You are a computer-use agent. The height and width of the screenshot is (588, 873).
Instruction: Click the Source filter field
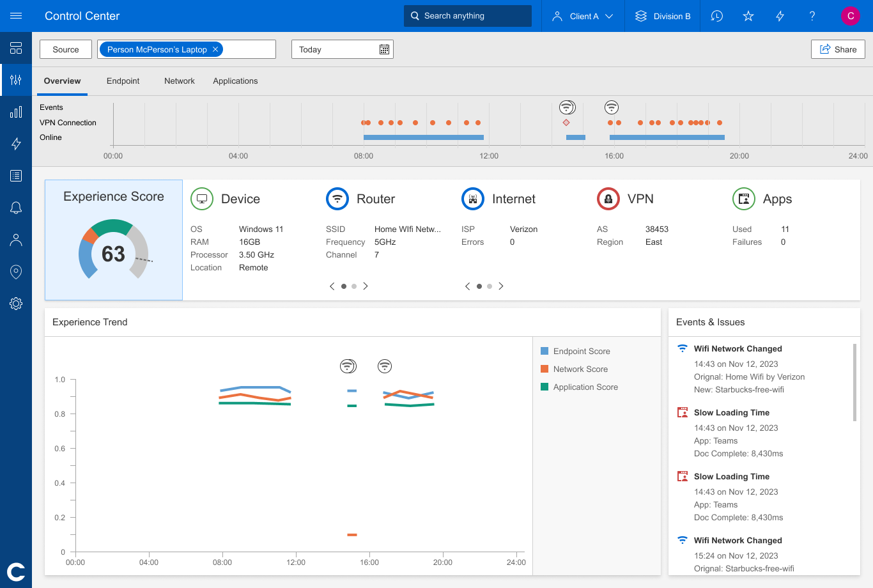click(x=65, y=49)
